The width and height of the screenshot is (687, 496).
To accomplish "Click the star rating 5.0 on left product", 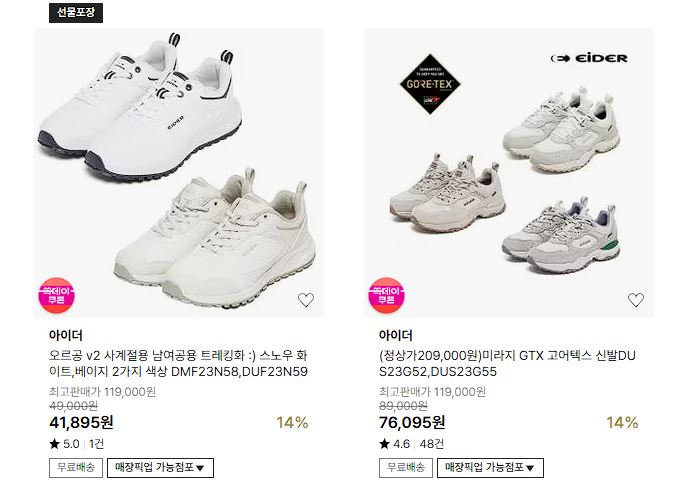I will [x=64, y=444].
